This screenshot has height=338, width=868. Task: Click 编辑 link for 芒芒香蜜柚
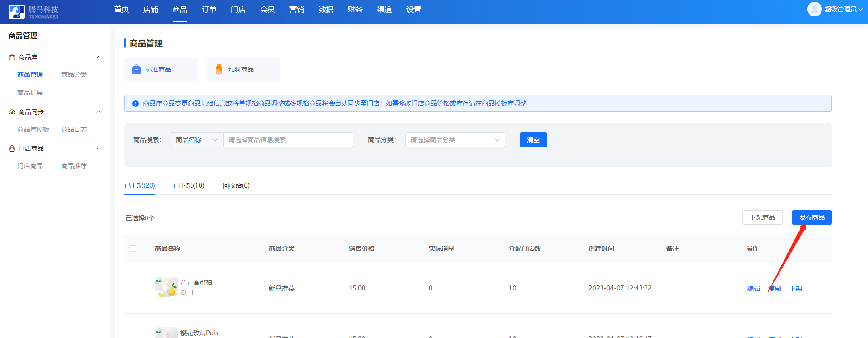(x=754, y=289)
